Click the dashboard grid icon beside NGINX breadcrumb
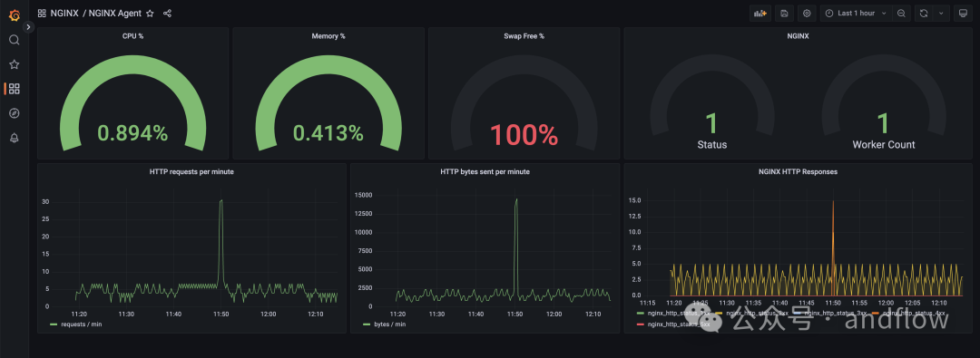980x358 pixels. click(x=42, y=13)
